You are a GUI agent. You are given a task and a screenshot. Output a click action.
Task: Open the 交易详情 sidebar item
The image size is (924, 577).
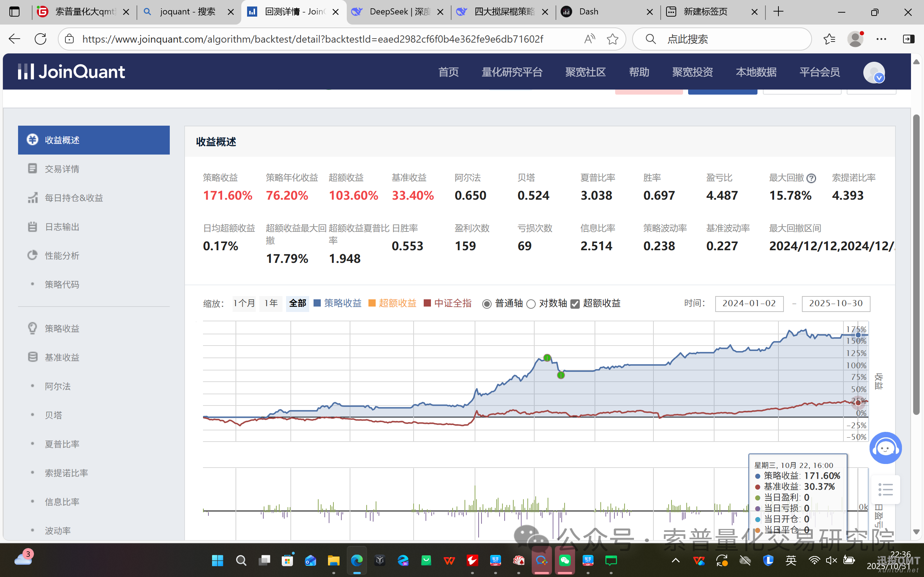coord(62,169)
